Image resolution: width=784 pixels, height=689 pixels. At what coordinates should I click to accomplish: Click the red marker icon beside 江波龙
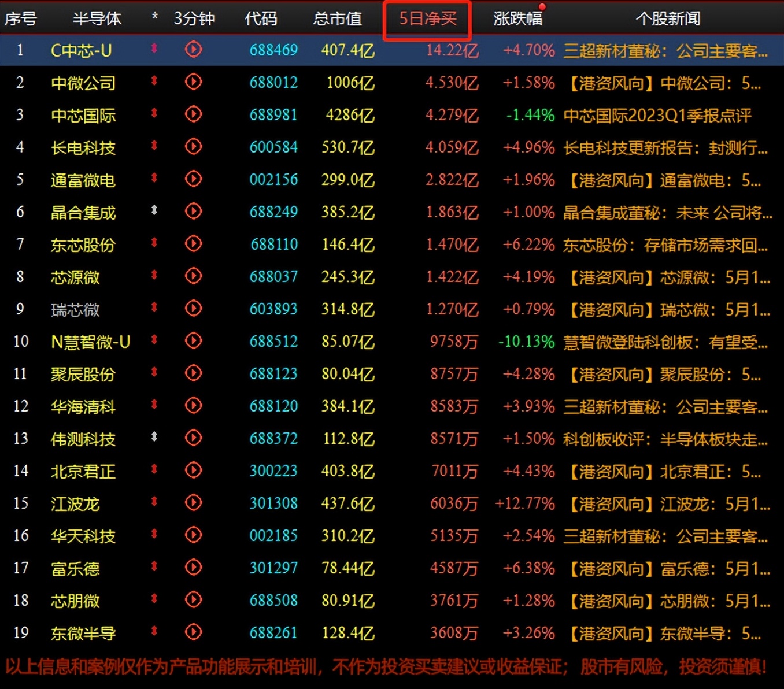click(154, 502)
